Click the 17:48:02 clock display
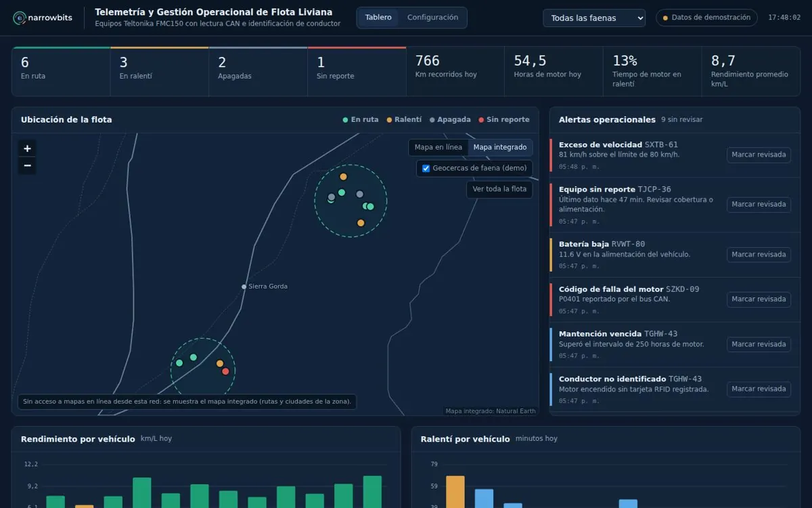 (x=784, y=18)
